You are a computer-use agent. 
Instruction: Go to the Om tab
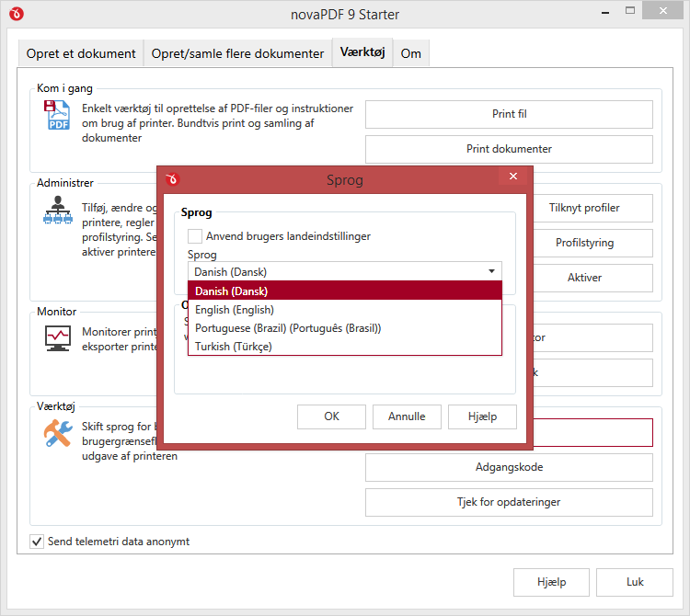[411, 53]
